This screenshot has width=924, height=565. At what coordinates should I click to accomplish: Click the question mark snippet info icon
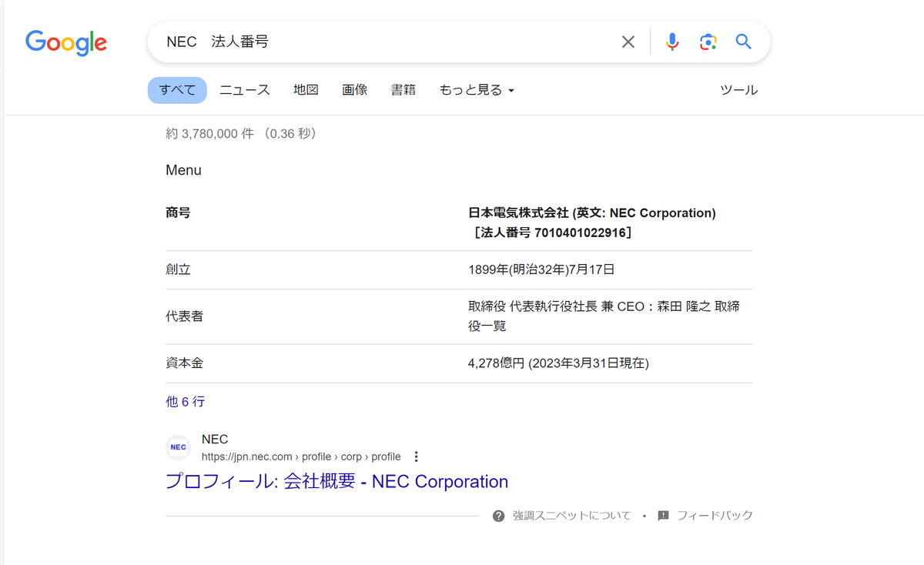point(499,516)
